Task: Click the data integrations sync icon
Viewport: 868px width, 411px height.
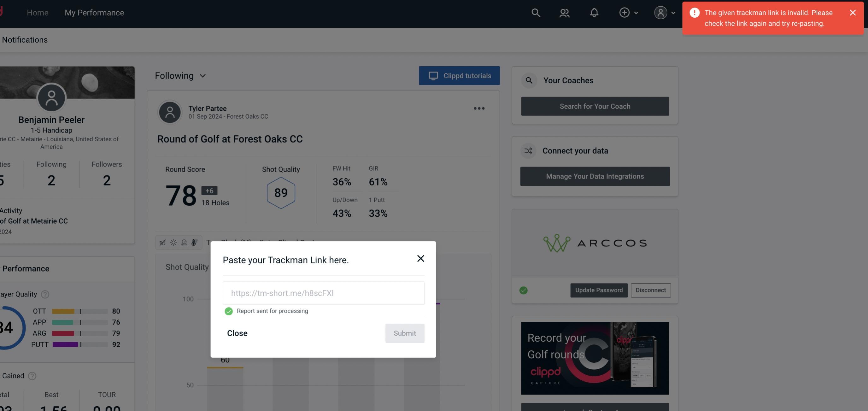Action: [528, 151]
